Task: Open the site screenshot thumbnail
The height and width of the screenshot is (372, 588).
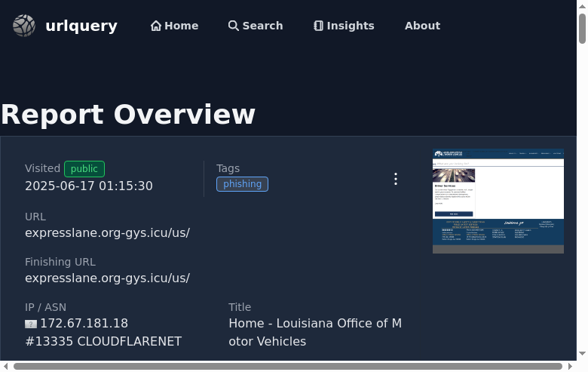Action: point(498,201)
